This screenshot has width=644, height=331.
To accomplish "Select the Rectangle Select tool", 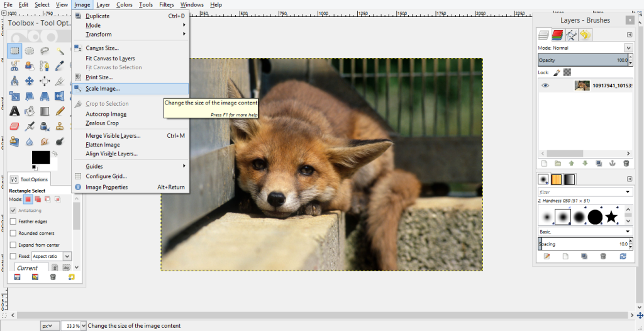I will [14, 51].
